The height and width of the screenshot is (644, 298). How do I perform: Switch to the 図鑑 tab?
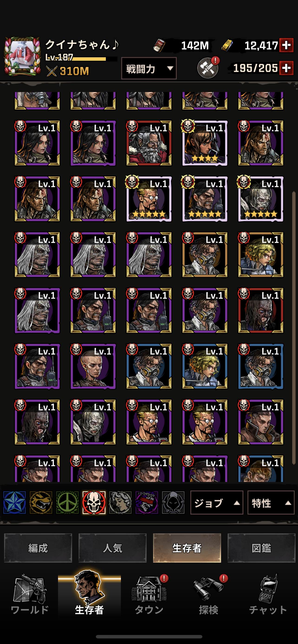262,548
